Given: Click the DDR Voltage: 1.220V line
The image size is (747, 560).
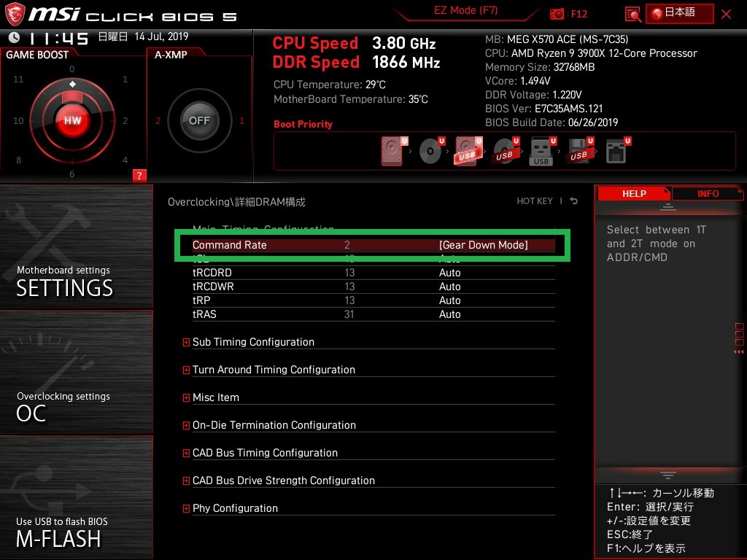Looking at the screenshot, I should tap(533, 94).
